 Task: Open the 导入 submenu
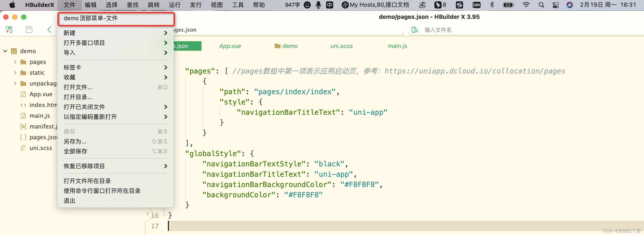click(116, 52)
